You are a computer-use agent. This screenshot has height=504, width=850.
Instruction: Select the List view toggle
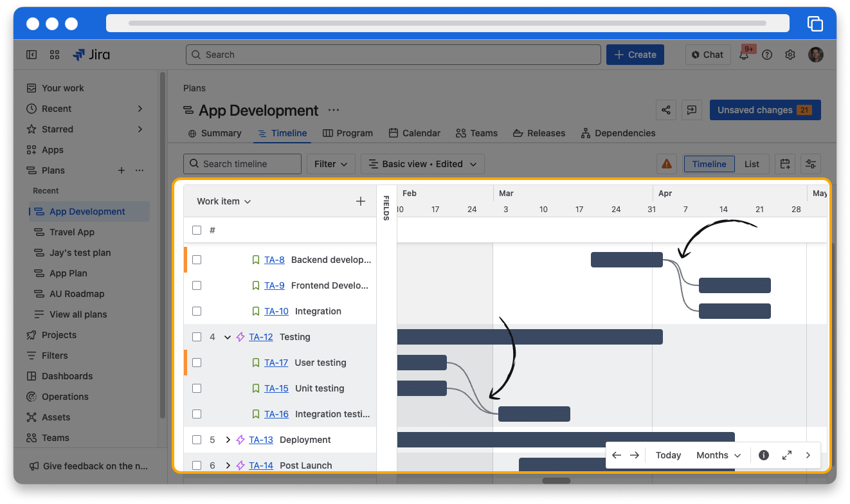point(752,164)
